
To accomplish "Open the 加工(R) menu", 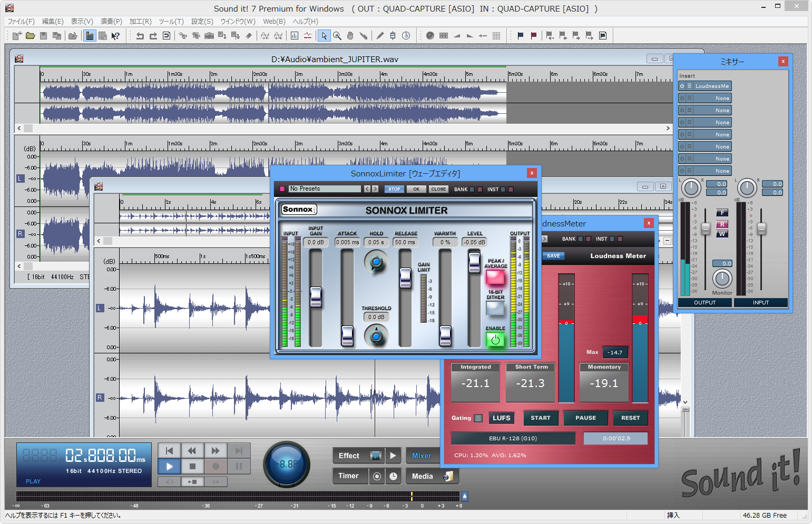I will 140,22.
